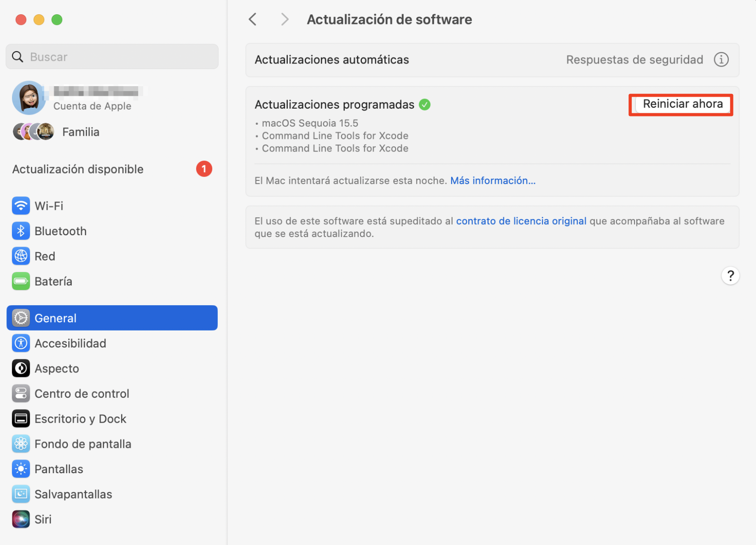The image size is (756, 545).
Task: Select the Wi-Fi settings icon
Action: pos(21,206)
